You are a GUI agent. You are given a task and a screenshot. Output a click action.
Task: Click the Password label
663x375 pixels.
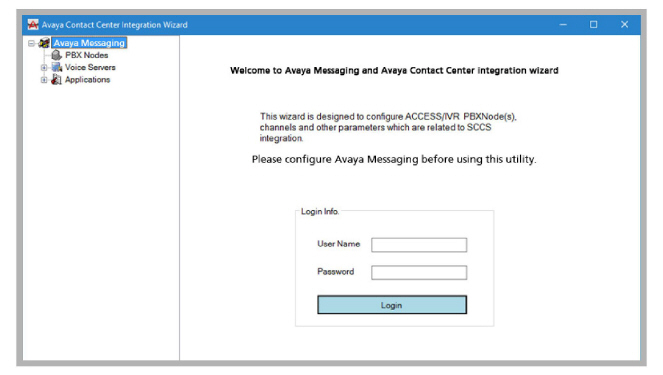point(335,271)
